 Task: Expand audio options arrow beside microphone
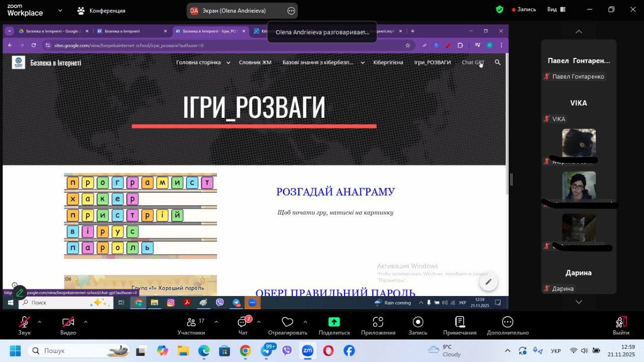(39, 322)
